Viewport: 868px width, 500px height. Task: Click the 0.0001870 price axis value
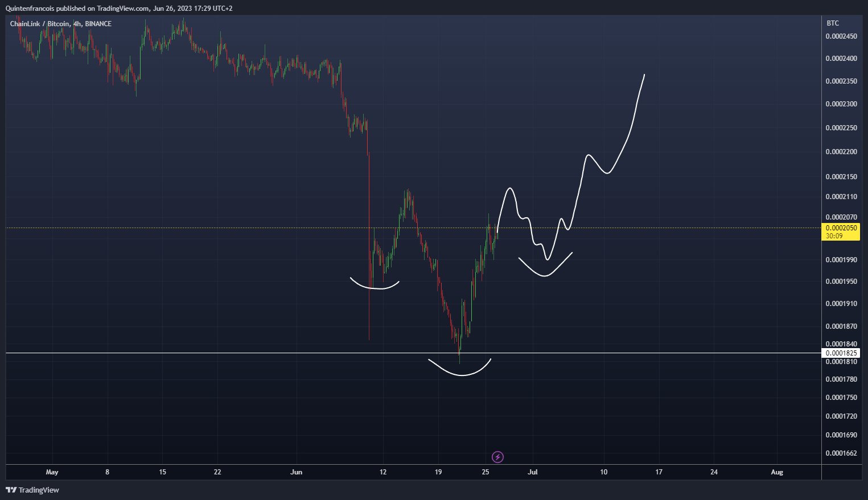click(841, 327)
